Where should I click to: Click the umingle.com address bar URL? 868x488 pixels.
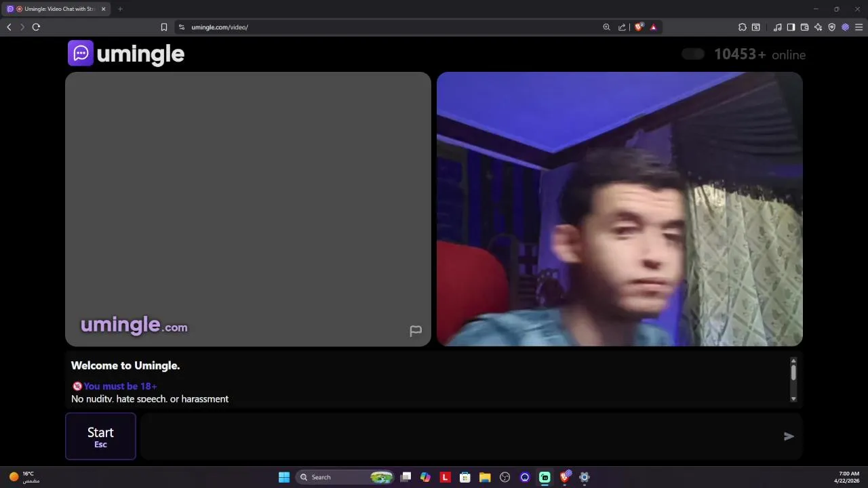[x=220, y=27]
